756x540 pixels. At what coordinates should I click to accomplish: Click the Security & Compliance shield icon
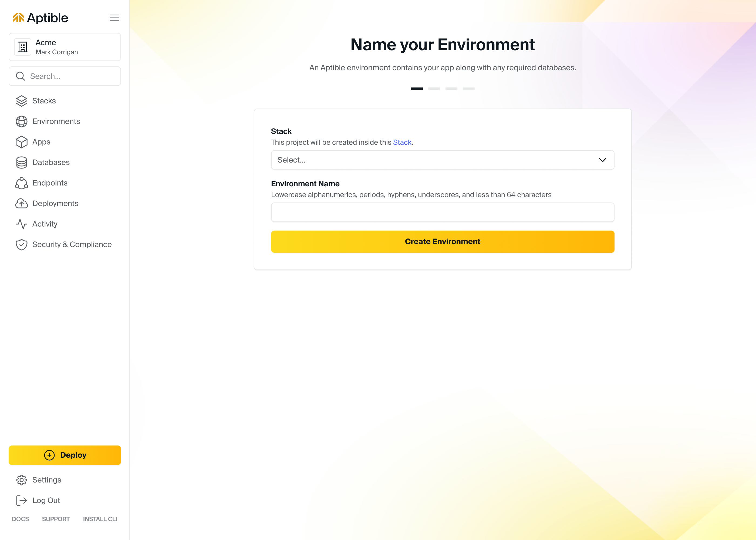coord(22,244)
